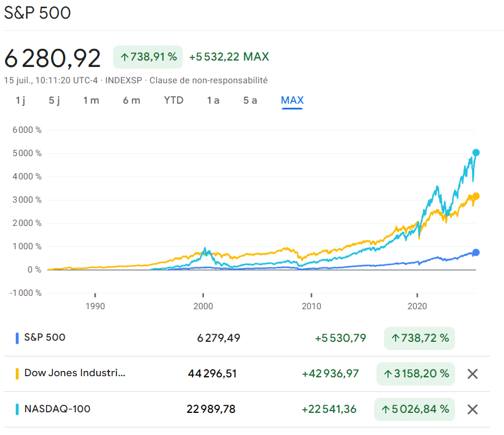Click the +5 530,79 change value
Screen dimensions: 504x435
click(x=340, y=338)
